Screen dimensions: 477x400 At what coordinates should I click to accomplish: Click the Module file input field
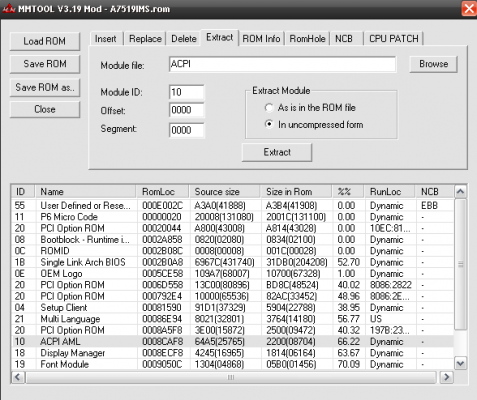pyautogui.click(x=282, y=64)
